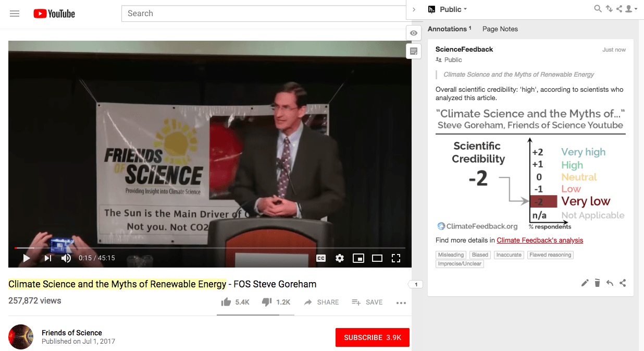Viewport: 644px width, 351px height.
Task: Open ScienceFeedback user profile
Action: [464, 49]
